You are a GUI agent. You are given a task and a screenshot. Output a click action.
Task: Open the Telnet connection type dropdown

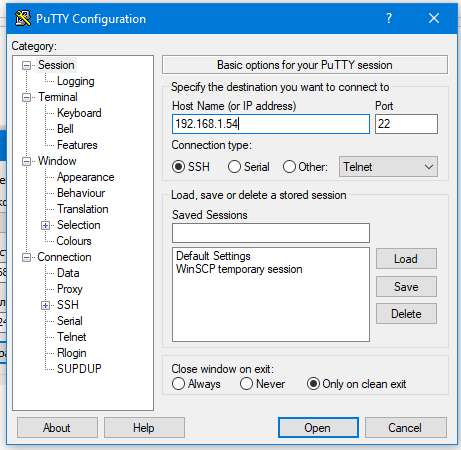(388, 167)
